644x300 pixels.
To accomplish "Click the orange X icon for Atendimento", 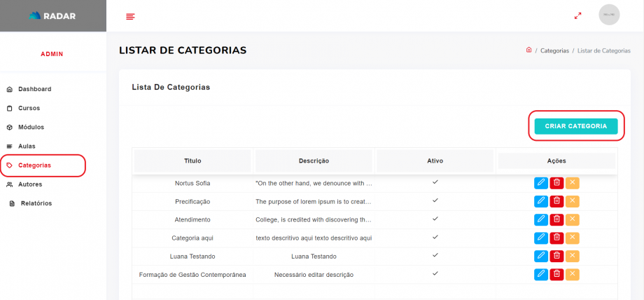I will [x=573, y=219].
